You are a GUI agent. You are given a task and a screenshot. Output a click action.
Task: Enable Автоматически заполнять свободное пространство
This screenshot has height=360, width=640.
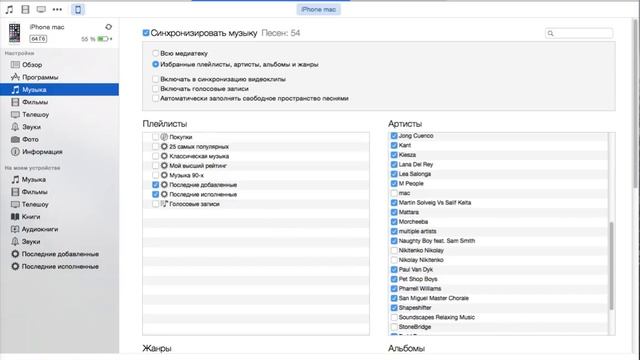pos(156,98)
